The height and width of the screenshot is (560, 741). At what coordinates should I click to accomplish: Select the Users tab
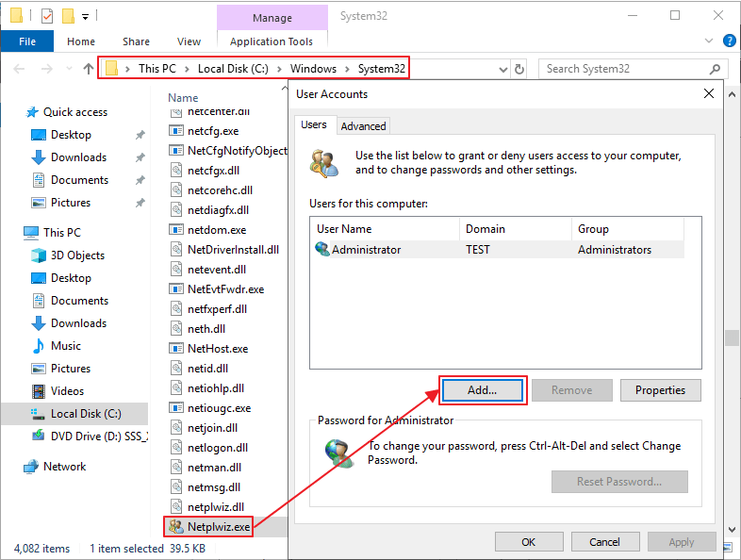(x=314, y=124)
